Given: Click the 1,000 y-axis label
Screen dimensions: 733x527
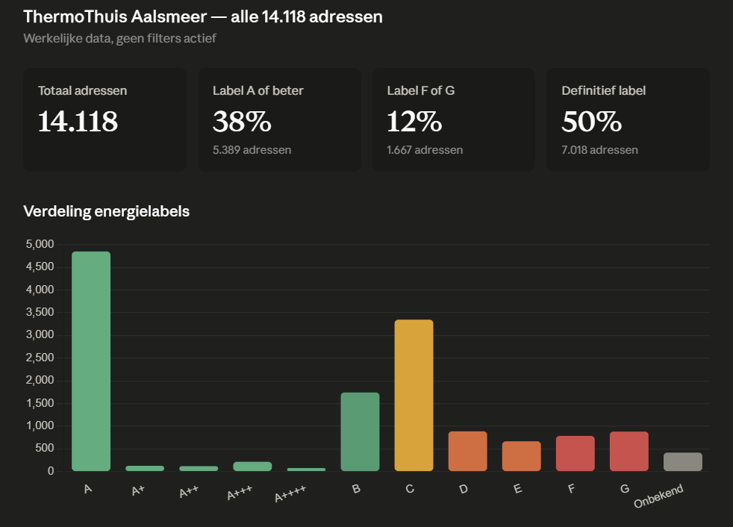Looking at the screenshot, I should click(x=40, y=426).
